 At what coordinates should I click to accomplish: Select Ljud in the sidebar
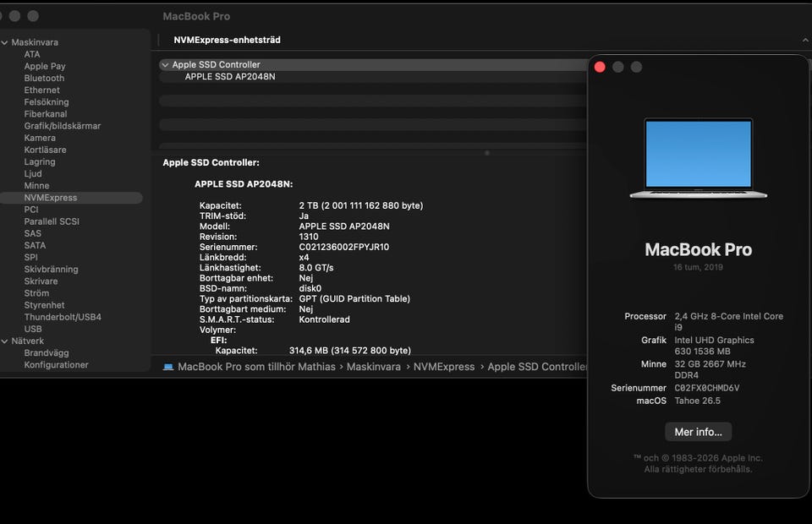[x=33, y=174]
